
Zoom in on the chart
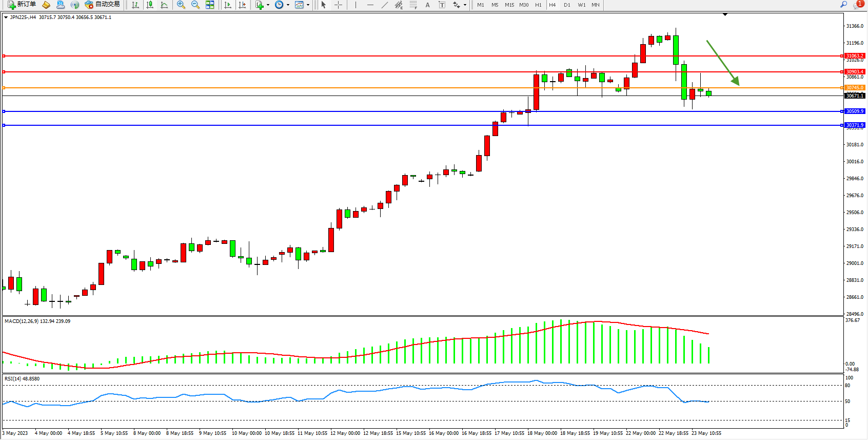pyautogui.click(x=181, y=5)
